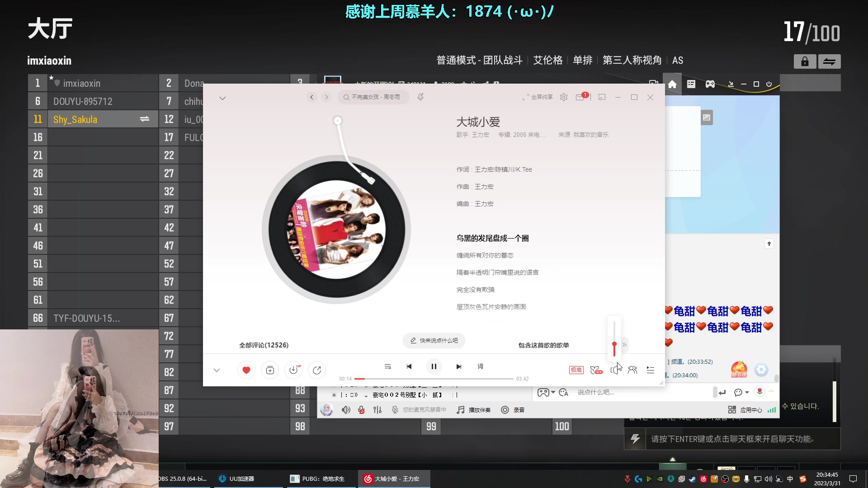Unlike song with the red heart icon
868x488 pixels.
point(246,370)
